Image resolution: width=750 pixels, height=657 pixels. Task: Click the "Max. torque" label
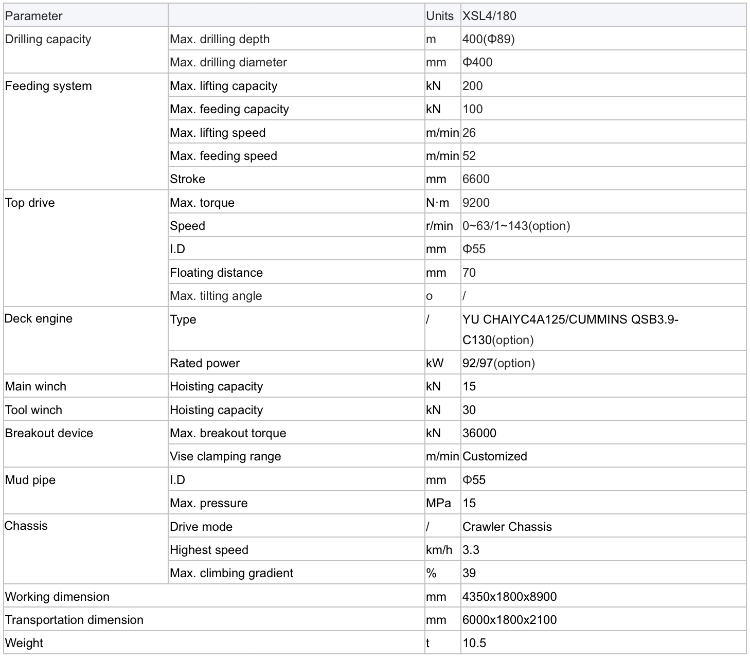pyautogui.click(x=202, y=203)
